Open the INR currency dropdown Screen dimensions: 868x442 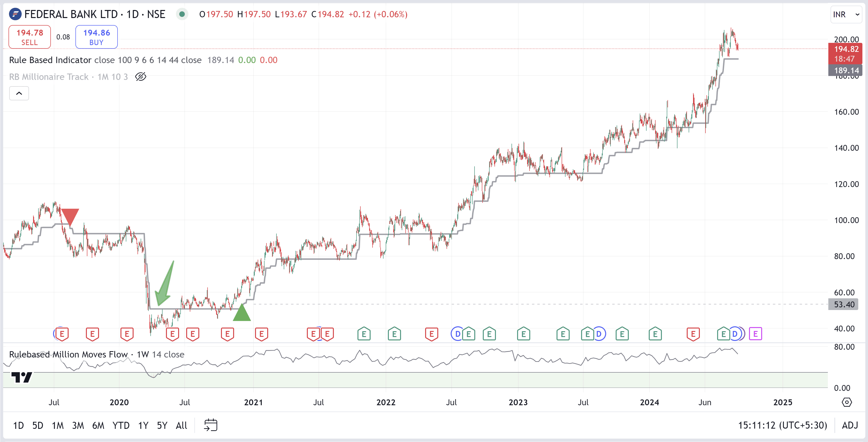(x=846, y=15)
